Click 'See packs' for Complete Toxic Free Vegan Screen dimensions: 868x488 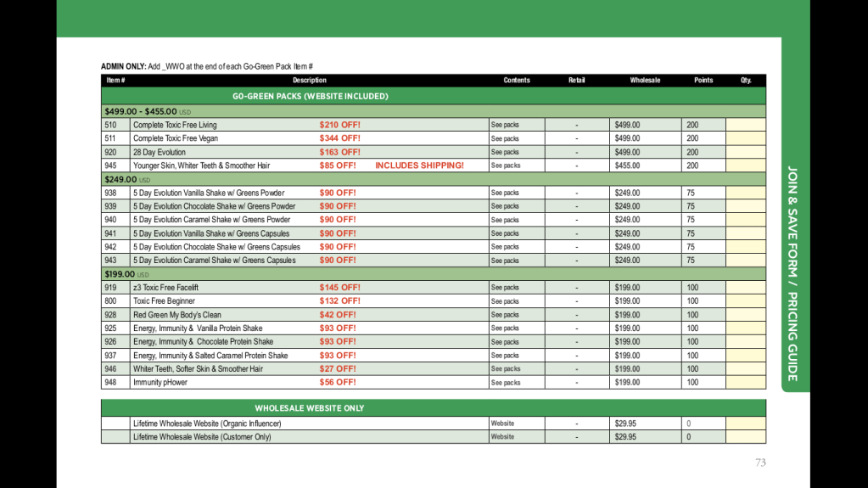point(505,138)
